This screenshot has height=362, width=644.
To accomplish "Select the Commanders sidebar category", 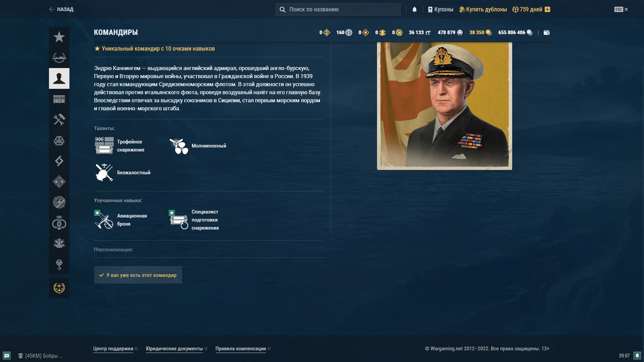I will tap(59, 78).
